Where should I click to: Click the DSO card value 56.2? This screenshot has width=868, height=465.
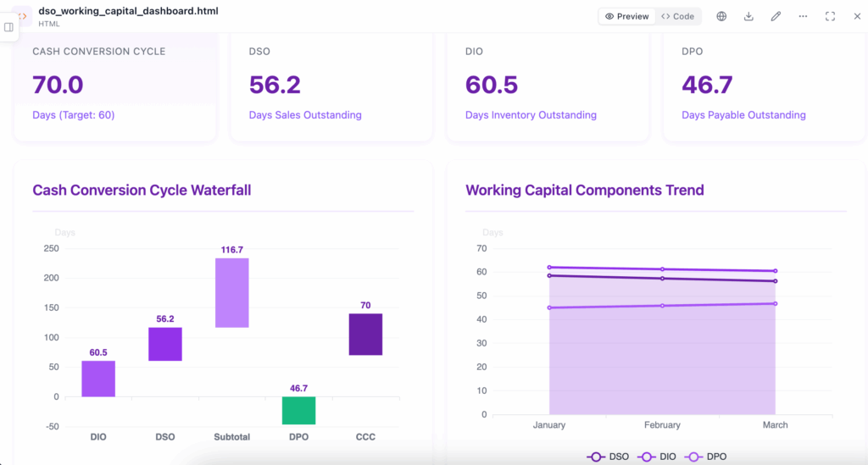tap(275, 85)
